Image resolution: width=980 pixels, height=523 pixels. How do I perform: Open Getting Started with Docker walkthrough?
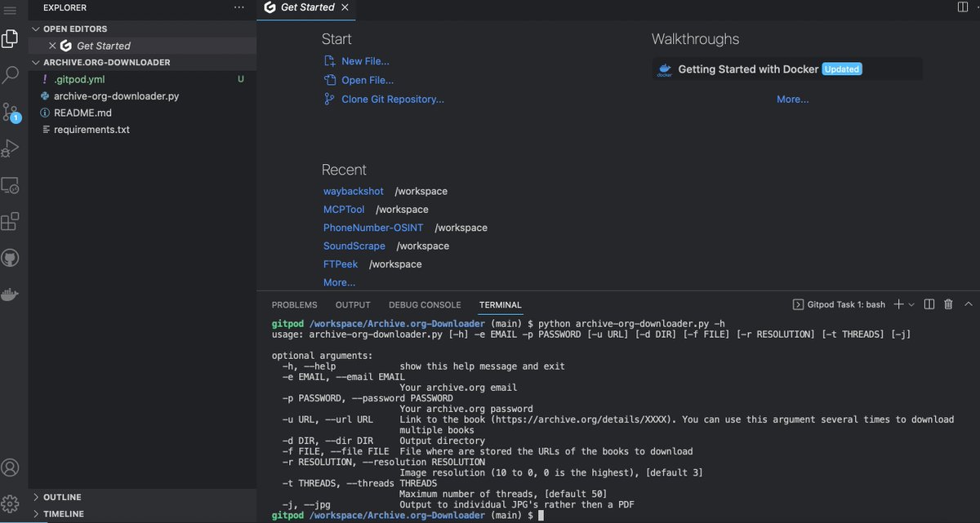(x=787, y=69)
